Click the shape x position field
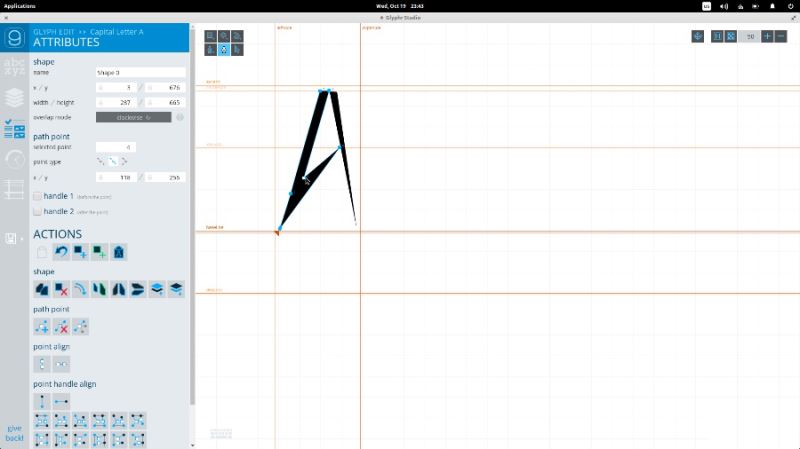The width and height of the screenshot is (800, 449). tap(117, 88)
